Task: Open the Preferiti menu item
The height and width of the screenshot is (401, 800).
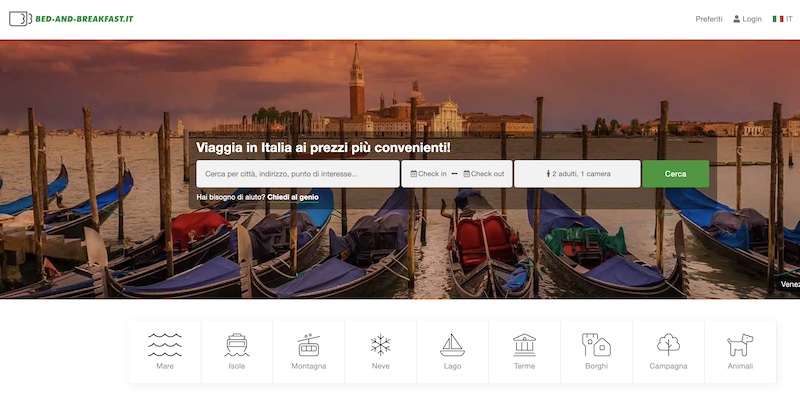Action: pos(709,19)
